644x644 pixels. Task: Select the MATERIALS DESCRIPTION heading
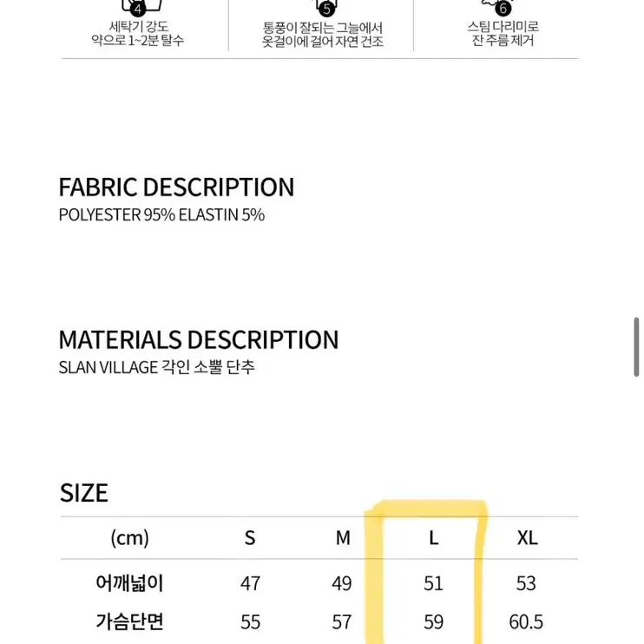coord(199,340)
